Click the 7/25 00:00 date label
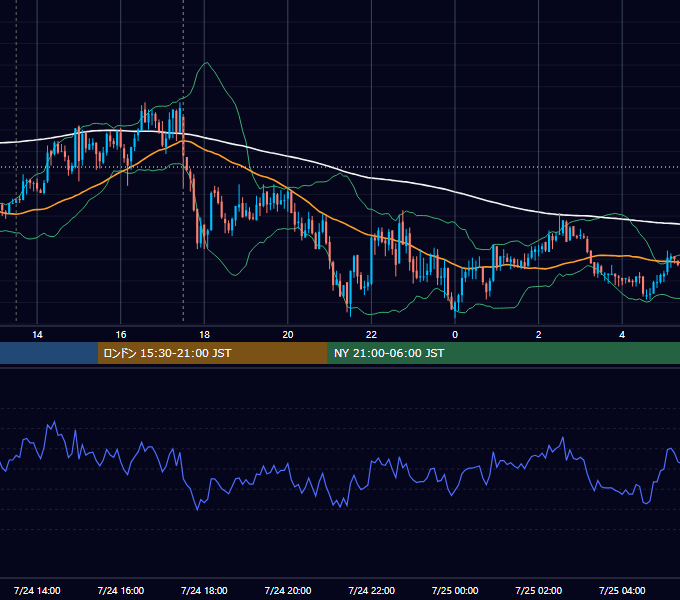 pos(455,590)
